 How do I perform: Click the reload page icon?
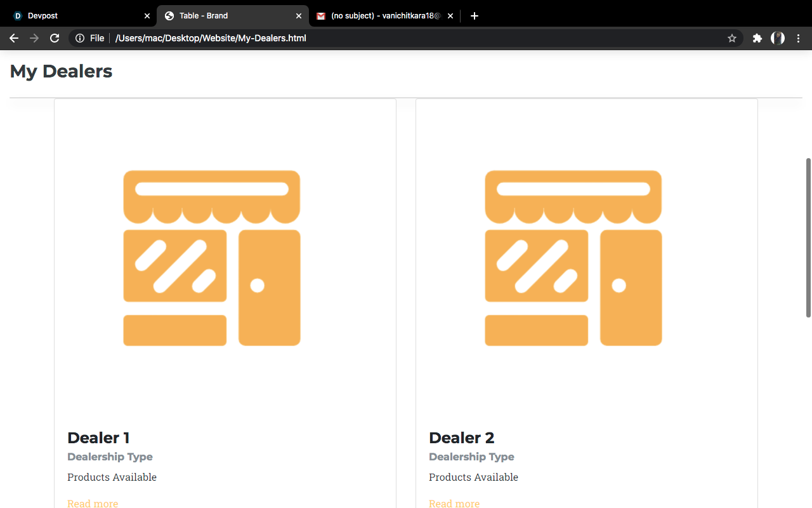tap(55, 38)
